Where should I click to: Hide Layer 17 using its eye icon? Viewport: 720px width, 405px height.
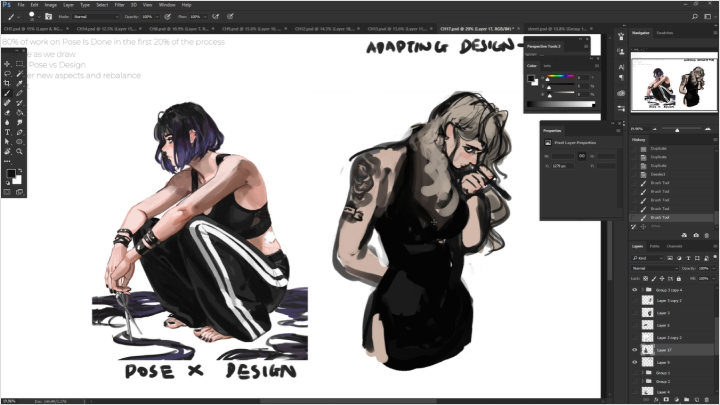click(635, 350)
